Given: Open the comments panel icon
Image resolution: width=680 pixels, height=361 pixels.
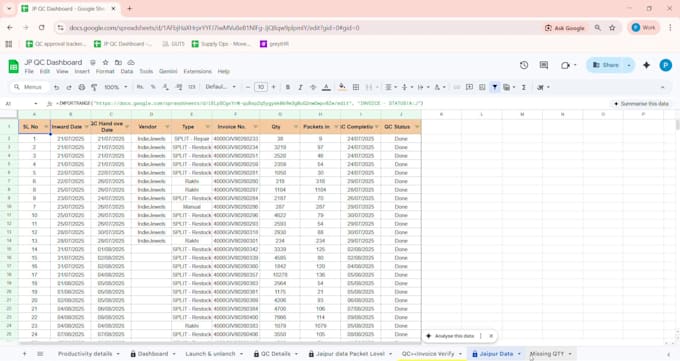Looking at the screenshot, I should click(544, 65).
